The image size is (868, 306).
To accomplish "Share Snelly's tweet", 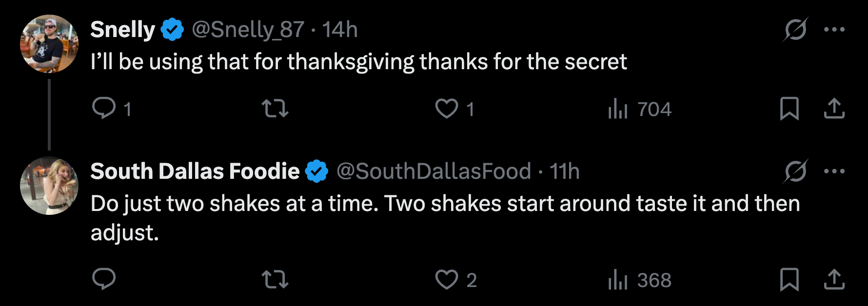I will (x=834, y=108).
